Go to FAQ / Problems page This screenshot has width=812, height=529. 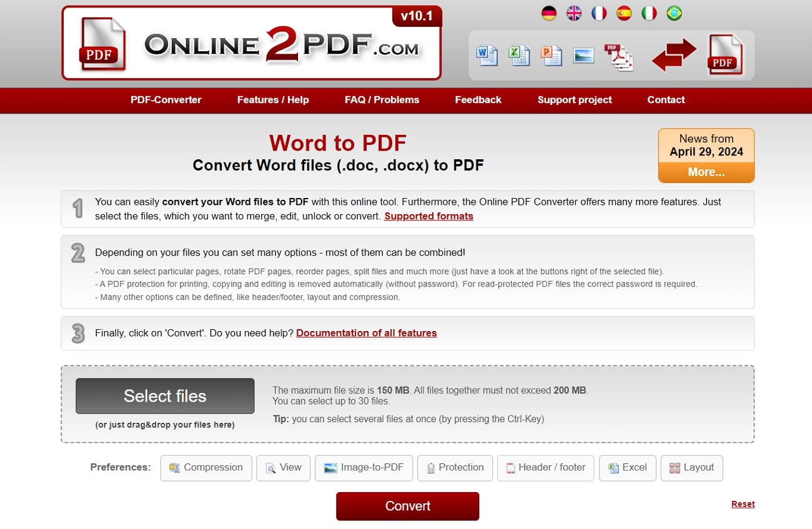point(382,100)
